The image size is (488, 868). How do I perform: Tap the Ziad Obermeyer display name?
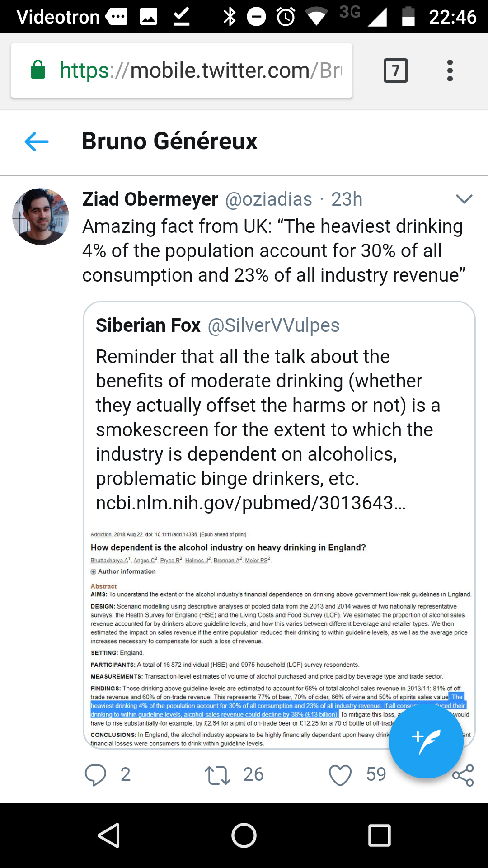click(x=150, y=199)
